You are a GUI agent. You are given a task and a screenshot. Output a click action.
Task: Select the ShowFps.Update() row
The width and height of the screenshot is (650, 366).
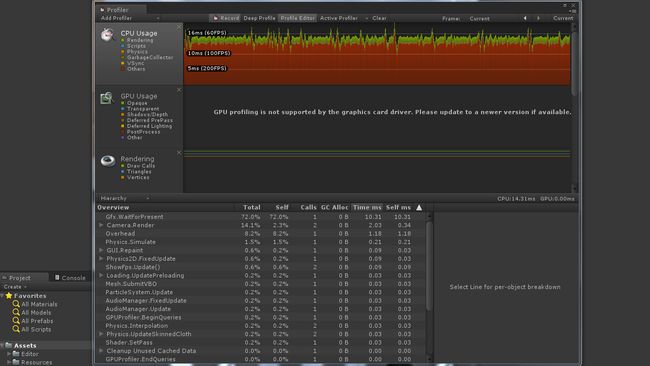[x=260, y=267]
